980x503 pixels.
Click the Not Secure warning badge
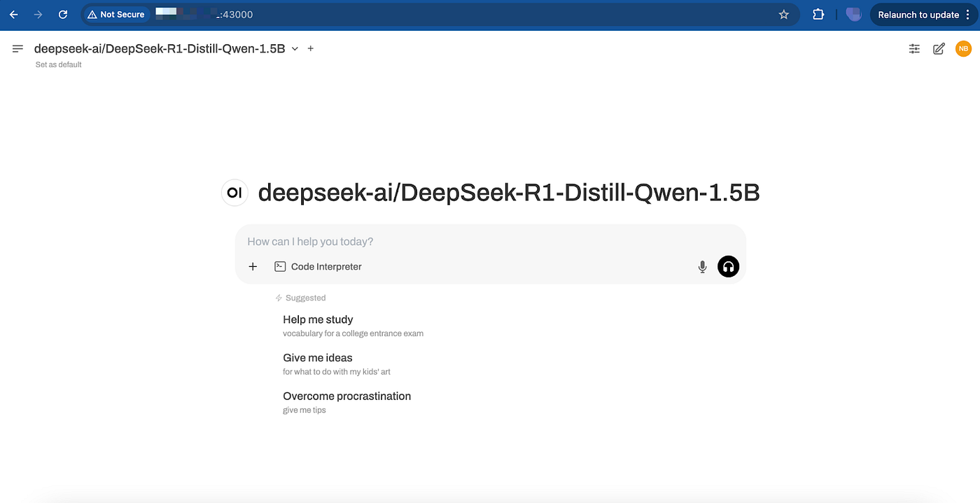point(116,15)
